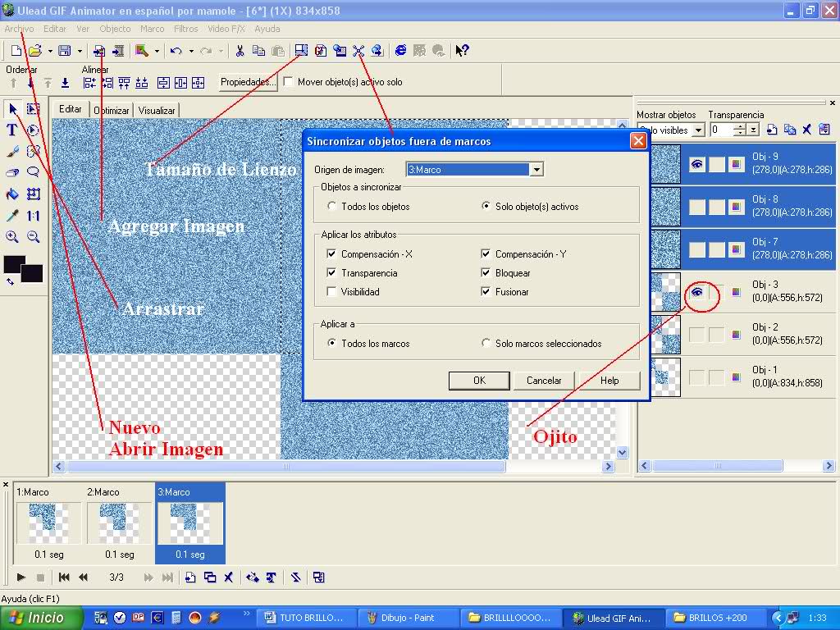Select the Todos los objetos radio button
Viewport: 840px width, 630px height.
coord(331,206)
